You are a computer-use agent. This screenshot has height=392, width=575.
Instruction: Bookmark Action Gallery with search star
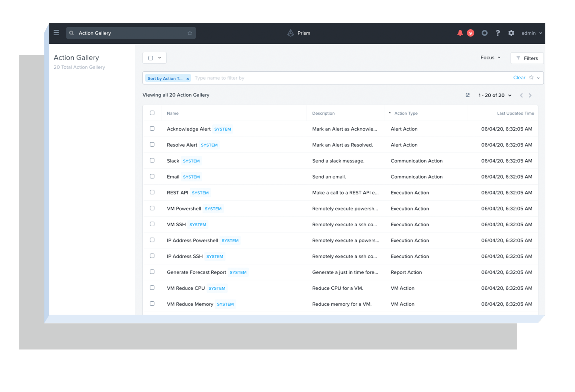pyautogui.click(x=190, y=33)
